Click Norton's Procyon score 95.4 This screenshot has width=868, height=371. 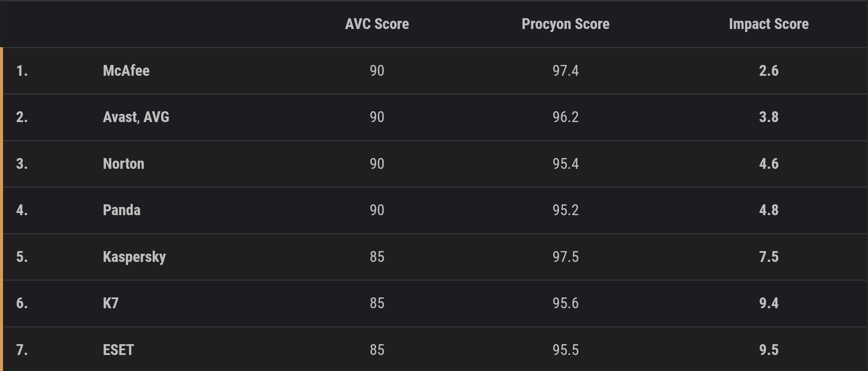565,164
